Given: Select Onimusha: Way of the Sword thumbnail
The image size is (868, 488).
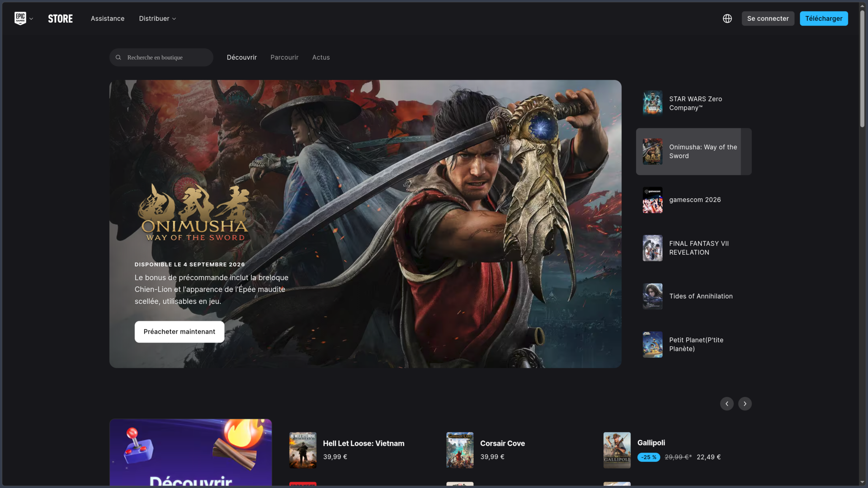Looking at the screenshot, I should click(x=653, y=151).
